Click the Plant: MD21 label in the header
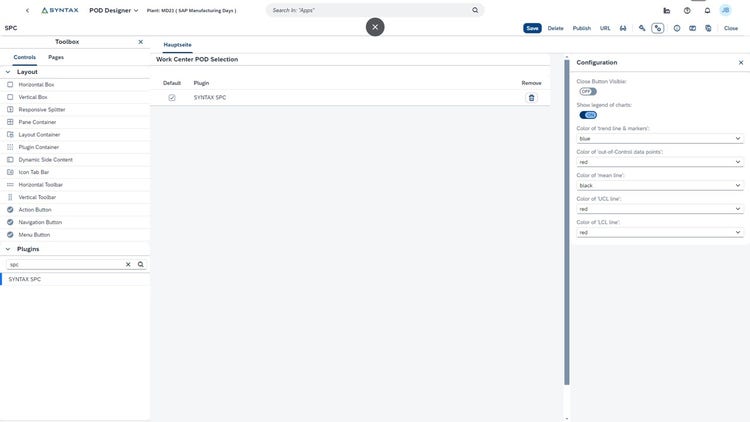The height and width of the screenshot is (422, 750). (191, 11)
